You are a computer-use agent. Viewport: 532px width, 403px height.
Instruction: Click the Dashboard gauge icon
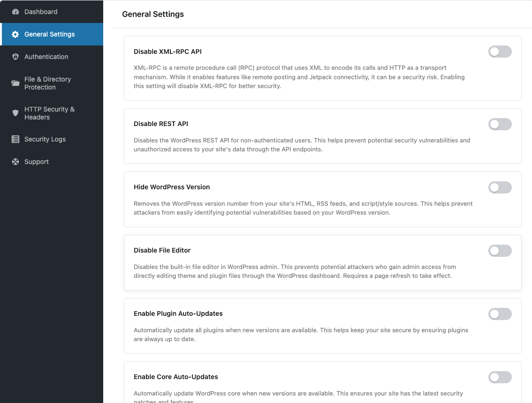click(x=15, y=12)
